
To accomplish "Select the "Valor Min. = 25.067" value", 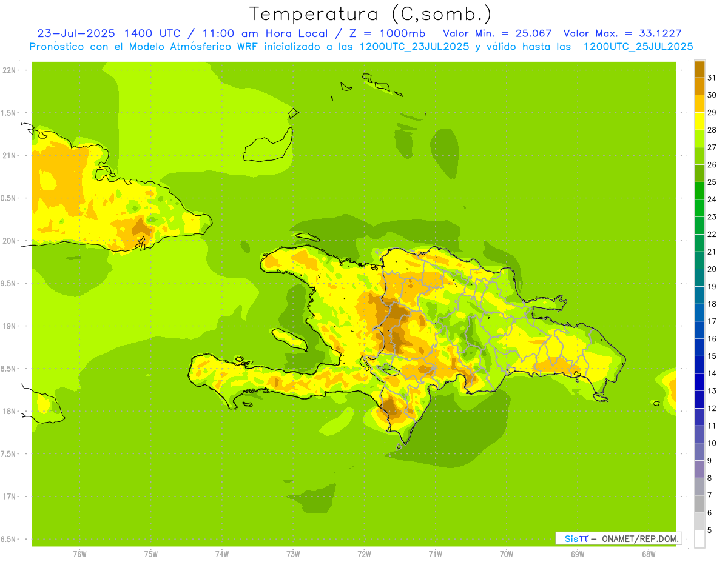I will (x=497, y=33).
